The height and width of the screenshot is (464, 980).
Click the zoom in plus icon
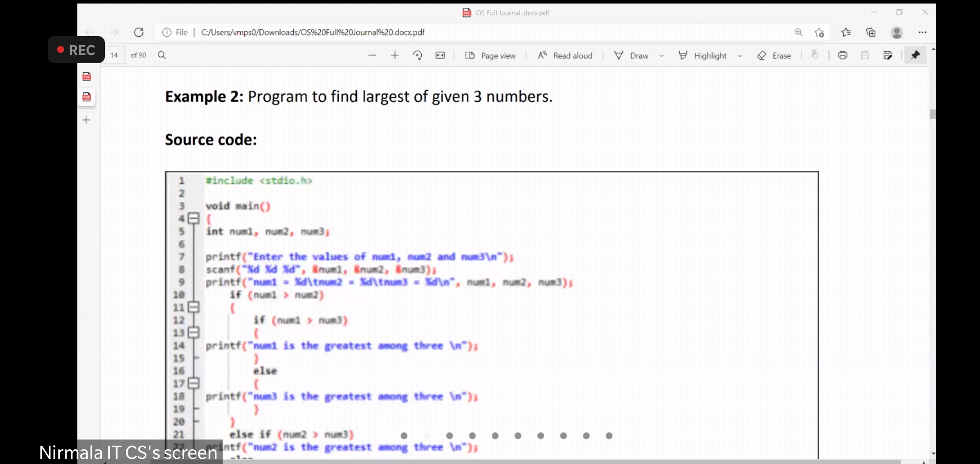(395, 55)
